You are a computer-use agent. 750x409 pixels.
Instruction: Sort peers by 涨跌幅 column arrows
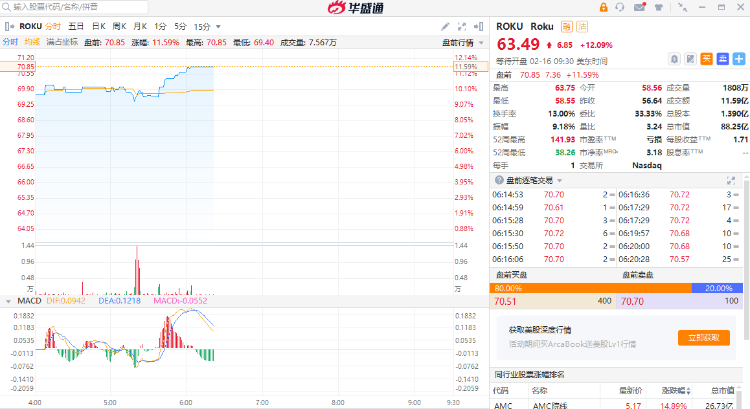pos(689,391)
